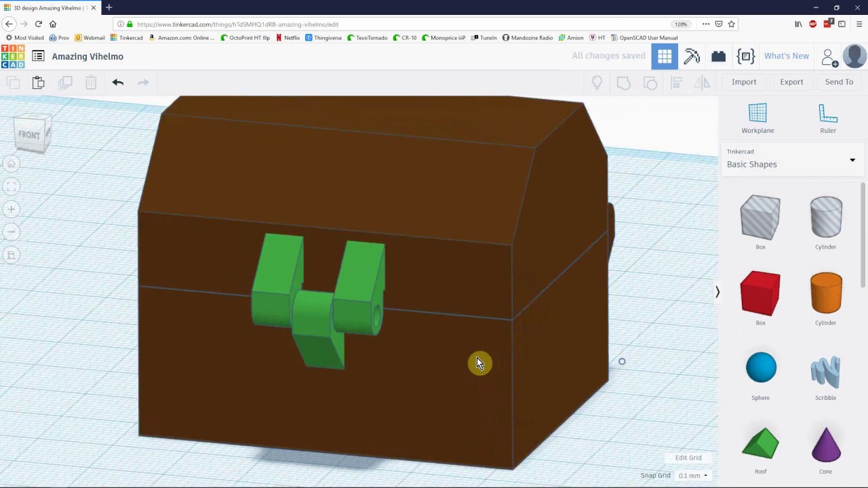Image resolution: width=868 pixels, height=488 pixels.
Task: Switch to 3D design grid view
Action: click(665, 56)
